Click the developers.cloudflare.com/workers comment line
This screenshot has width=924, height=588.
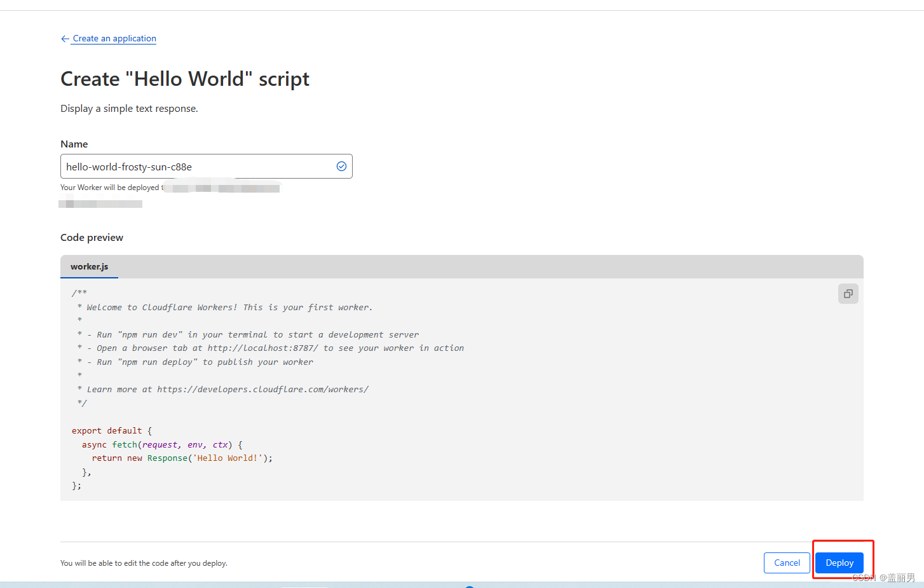[223, 390]
